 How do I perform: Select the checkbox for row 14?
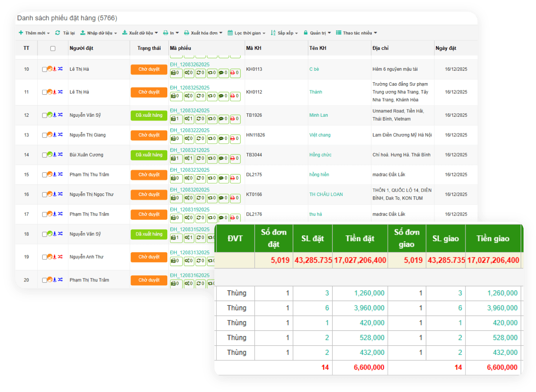44,155
